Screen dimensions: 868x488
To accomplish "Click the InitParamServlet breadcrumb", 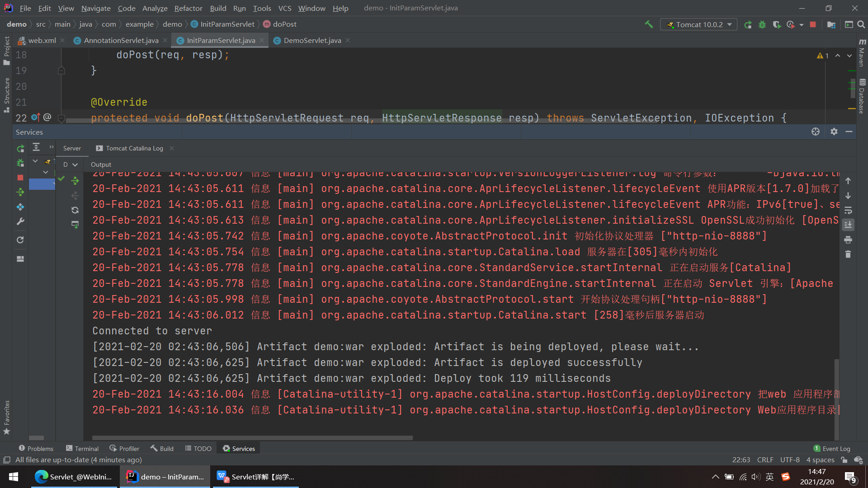I will click(x=223, y=24).
